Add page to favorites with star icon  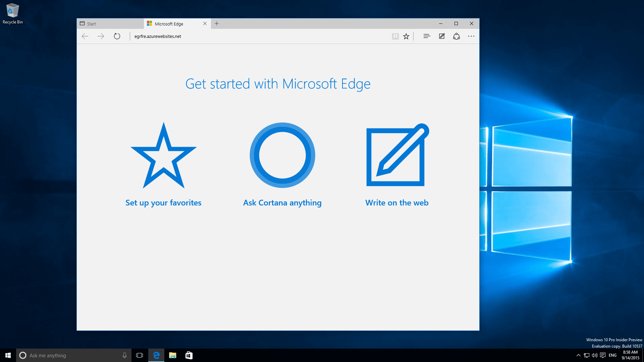pos(407,36)
